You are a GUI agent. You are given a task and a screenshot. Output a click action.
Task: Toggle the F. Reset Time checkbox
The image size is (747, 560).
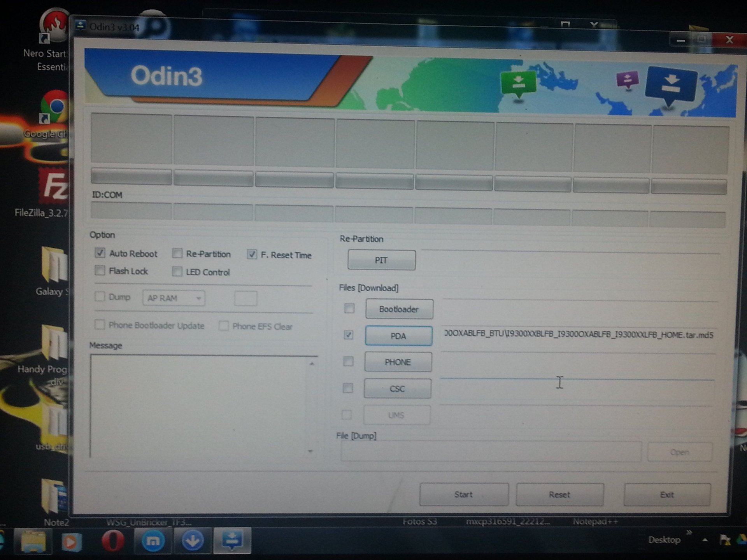click(252, 254)
